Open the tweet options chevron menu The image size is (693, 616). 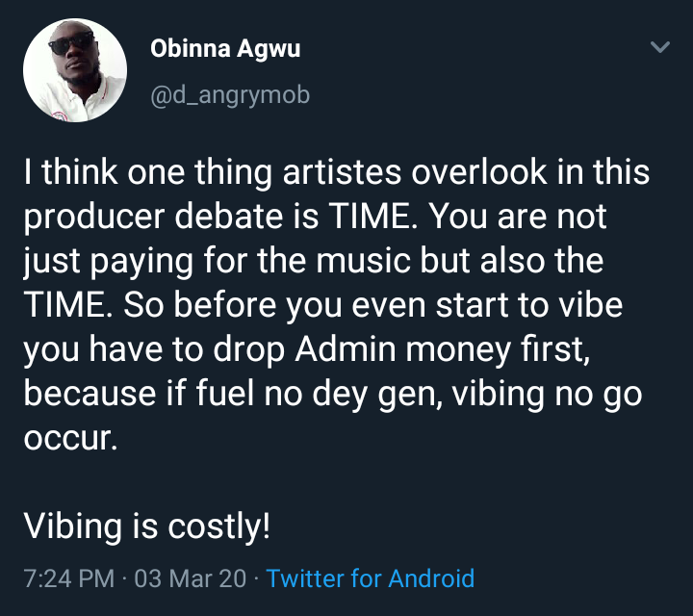(x=660, y=47)
